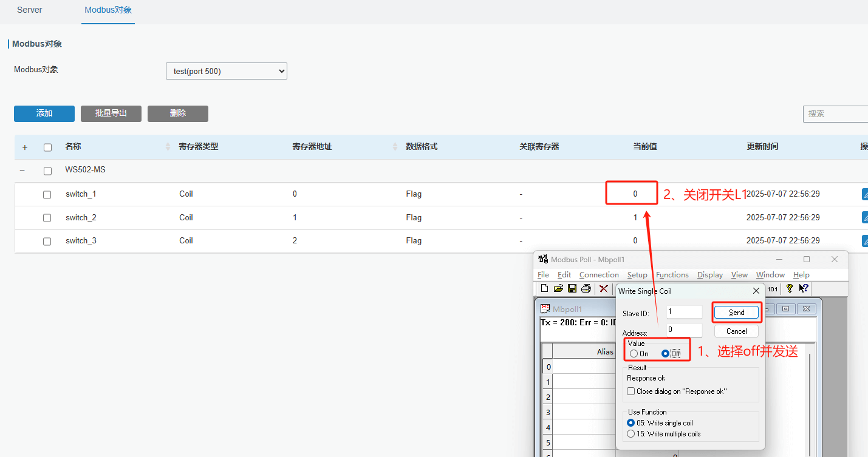The image size is (868, 457).
Task: Click the context help arrow icon
Action: [x=804, y=289]
